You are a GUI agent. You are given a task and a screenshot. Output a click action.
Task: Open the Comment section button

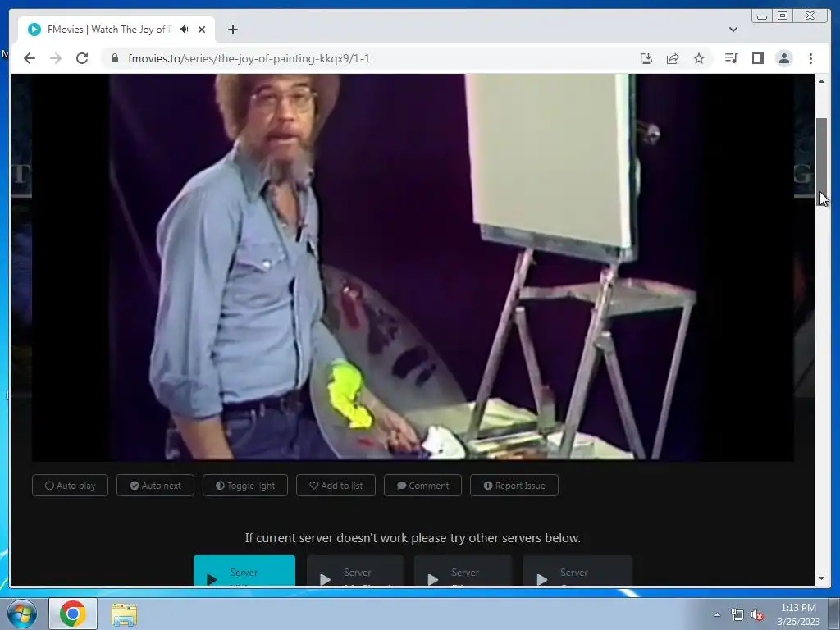(x=422, y=486)
